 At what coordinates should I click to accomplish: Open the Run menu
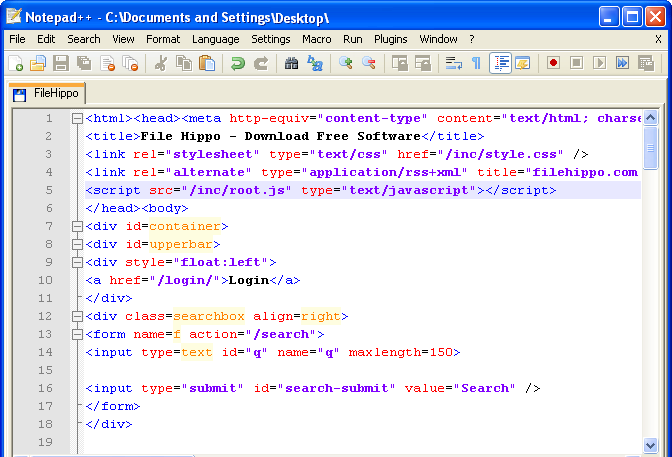pos(353,39)
